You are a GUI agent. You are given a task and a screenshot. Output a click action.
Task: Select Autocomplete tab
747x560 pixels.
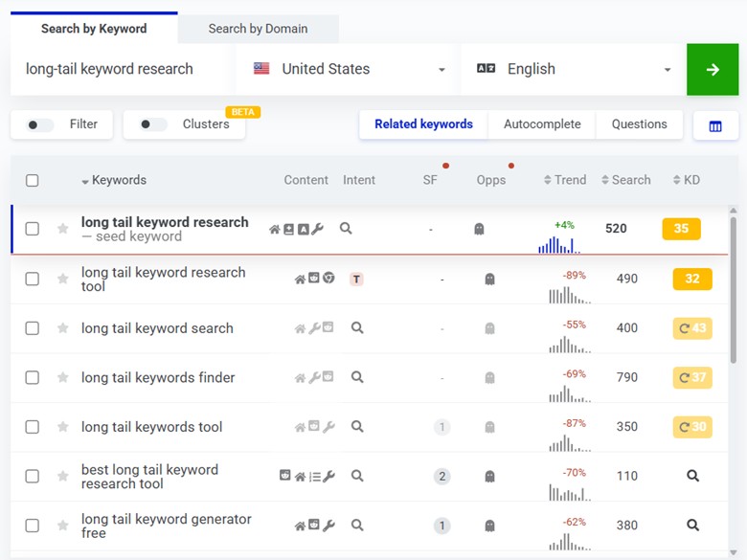[542, 124]
